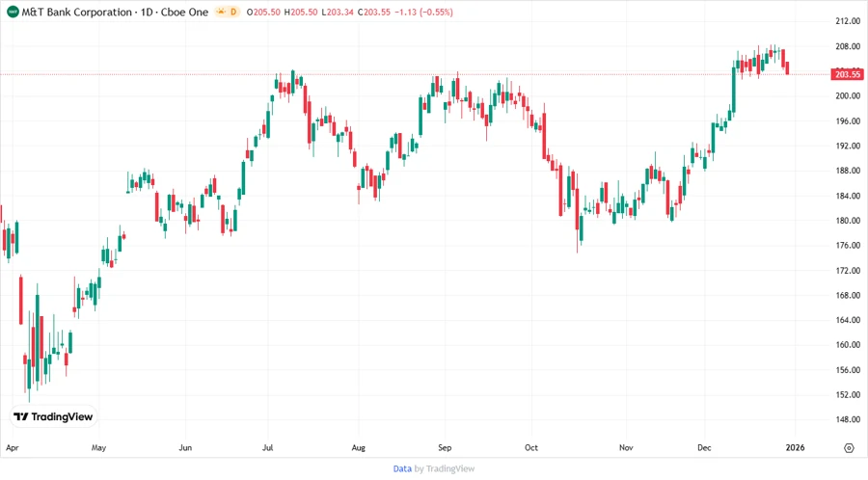Click the Aug time axis label
The height and width of the screenshot is (480, 868).
click(x=358, y=448)
